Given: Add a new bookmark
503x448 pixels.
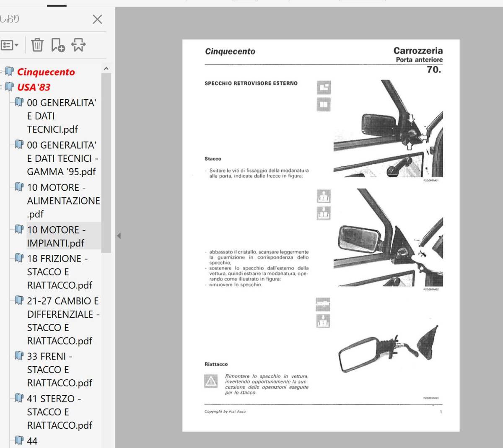Looking at the screenshot, I should 58,45.
